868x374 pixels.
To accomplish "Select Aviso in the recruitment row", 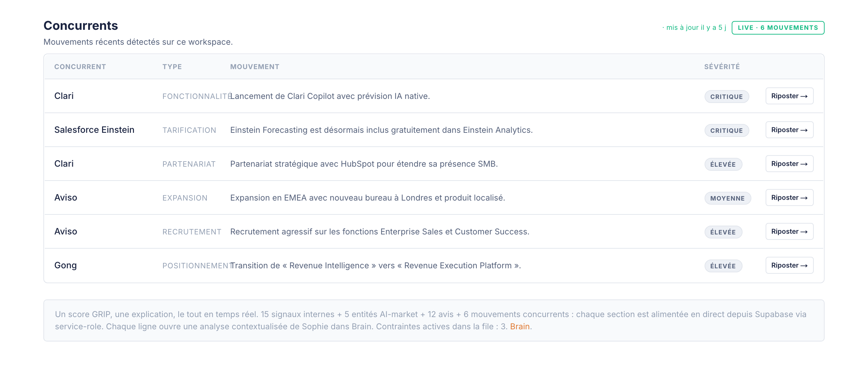I will coord(66,231).
